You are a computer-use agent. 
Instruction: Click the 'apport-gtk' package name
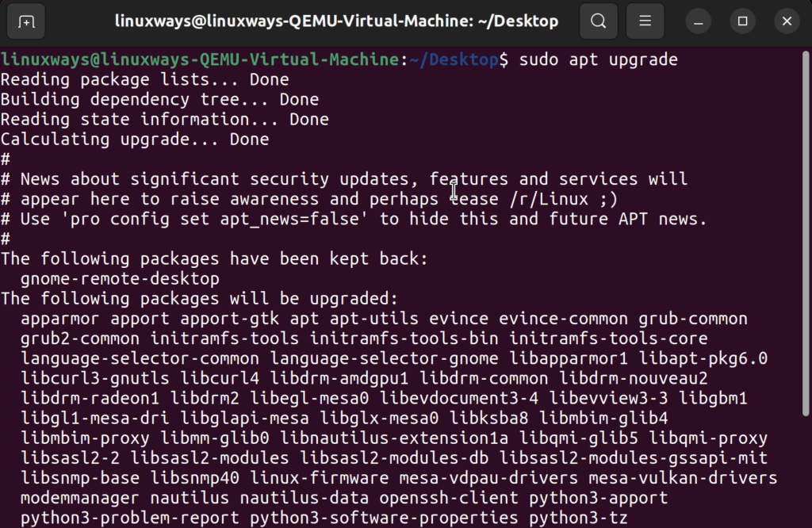(x=229, y=319)
